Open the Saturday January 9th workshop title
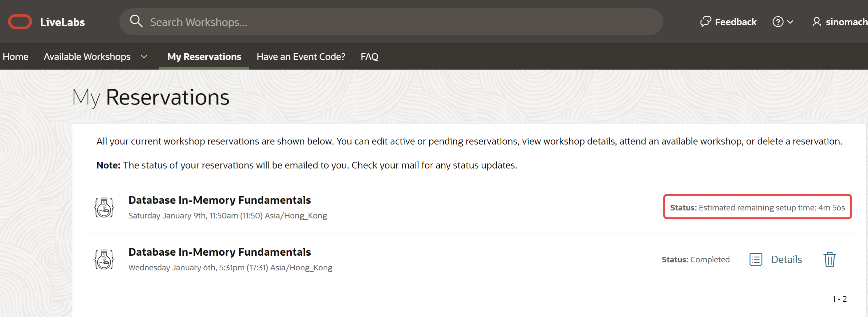This screenshot has width=868, height=317. [220, 200]
